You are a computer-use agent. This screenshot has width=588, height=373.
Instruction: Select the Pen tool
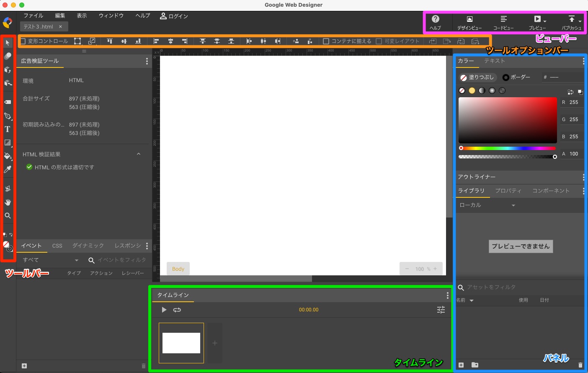[x=8, y=116]
